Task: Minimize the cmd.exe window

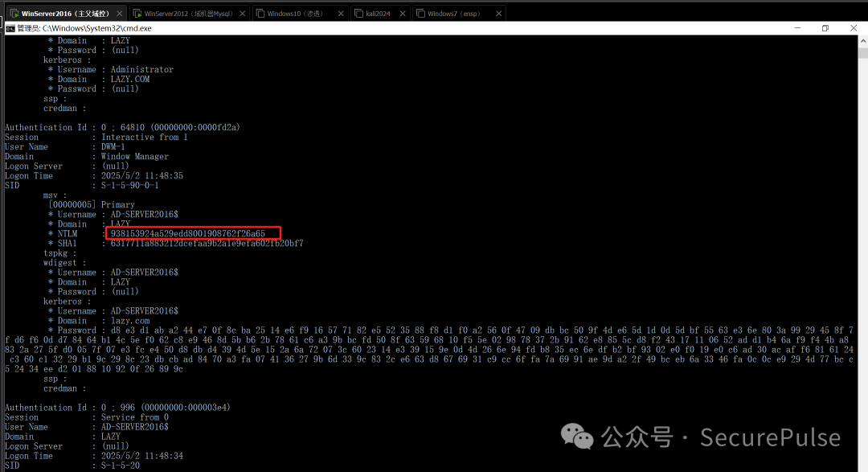Action: pyautogui.click(x=797, y=27)
